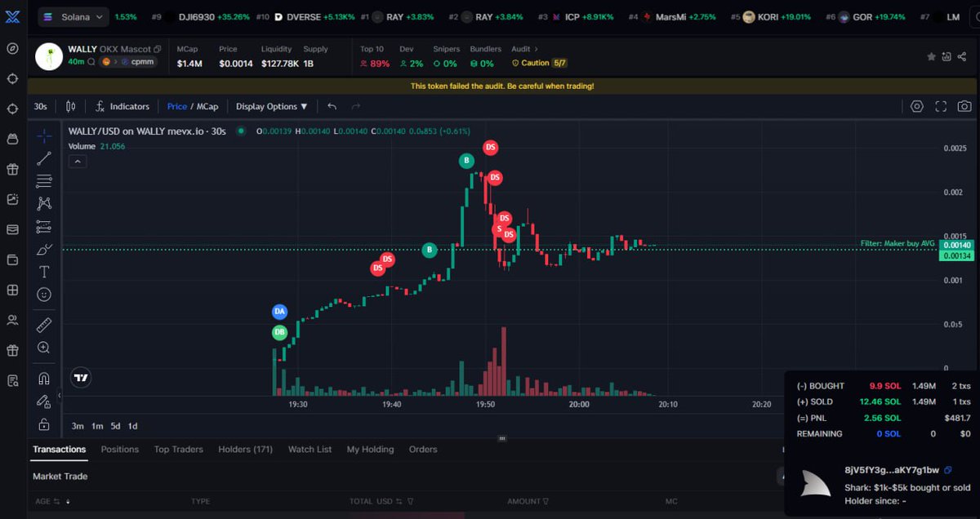Select the brush drawing tool

tap(44, 249)
